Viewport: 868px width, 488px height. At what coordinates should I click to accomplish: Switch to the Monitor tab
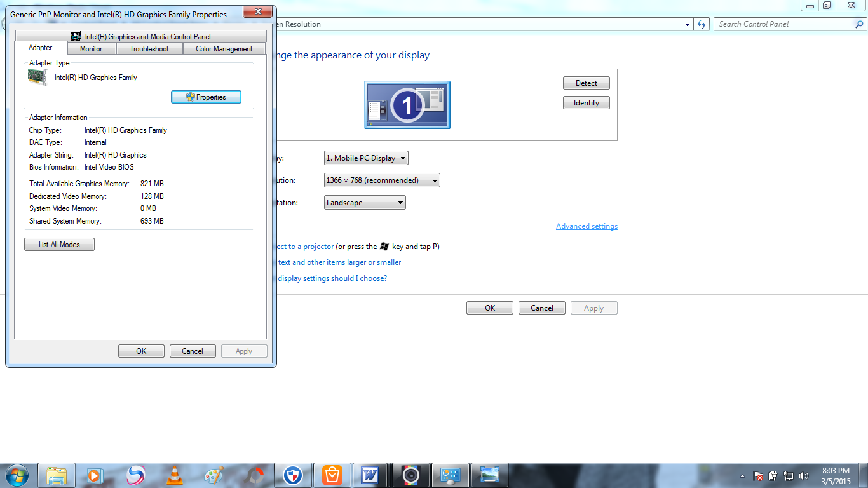(91, 49)
